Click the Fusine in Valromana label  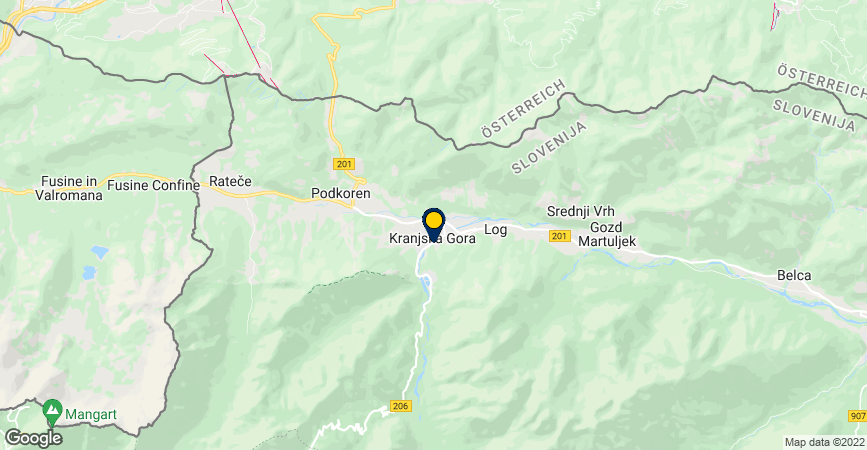click(x=69, y=189)
